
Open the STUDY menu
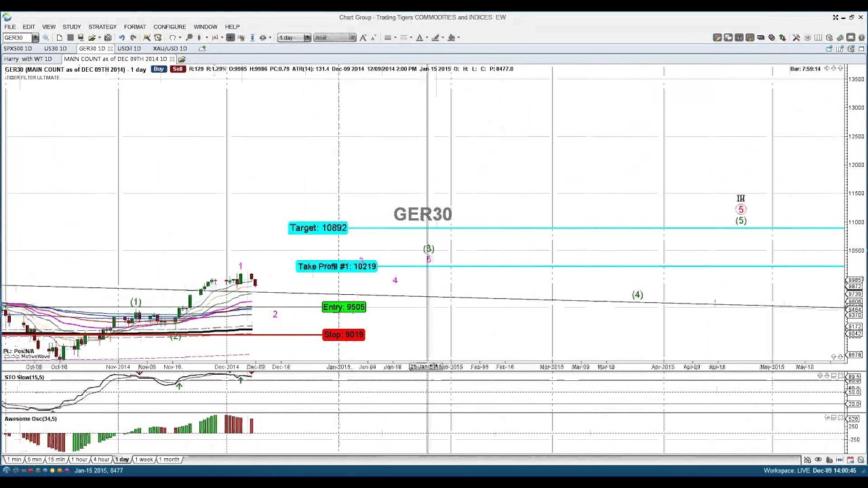coord(71,27)
